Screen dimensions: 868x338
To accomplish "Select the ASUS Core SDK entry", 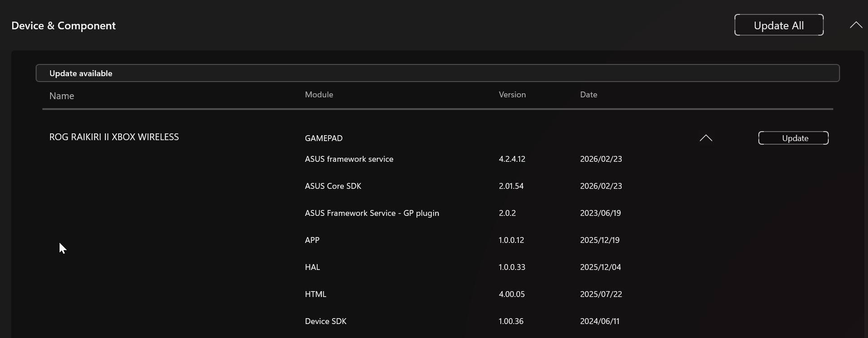I will [x=333, y=186].
